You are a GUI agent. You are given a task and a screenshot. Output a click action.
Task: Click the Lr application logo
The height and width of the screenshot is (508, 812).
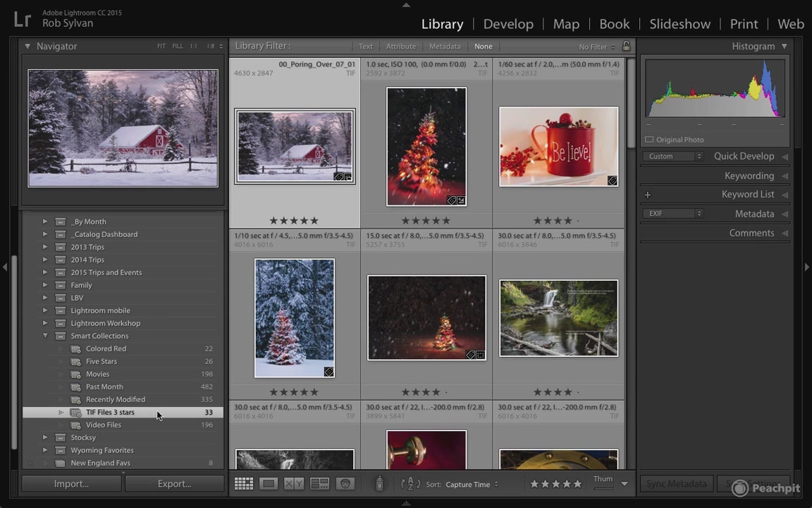point(23,19)
